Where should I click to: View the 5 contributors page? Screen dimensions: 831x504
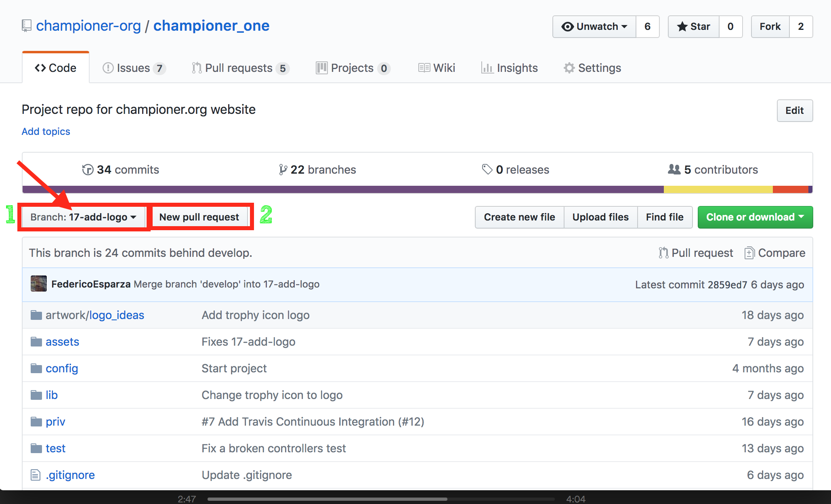713,170
